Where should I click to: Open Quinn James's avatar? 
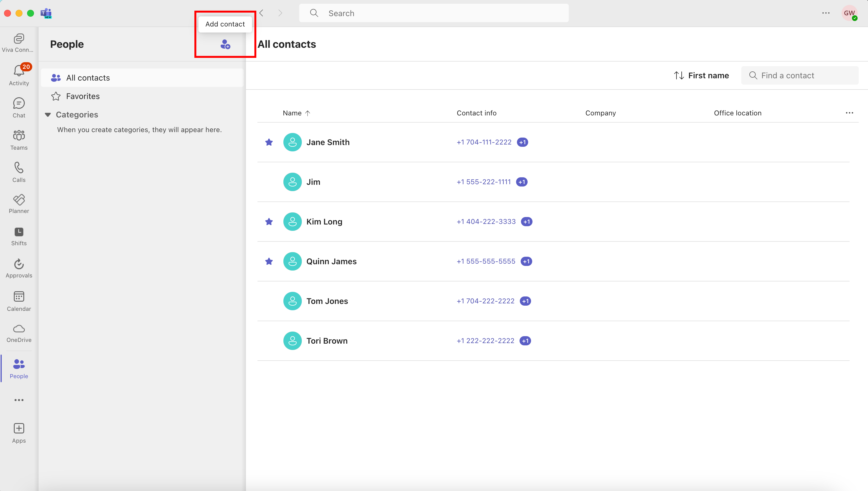[293, 261]
